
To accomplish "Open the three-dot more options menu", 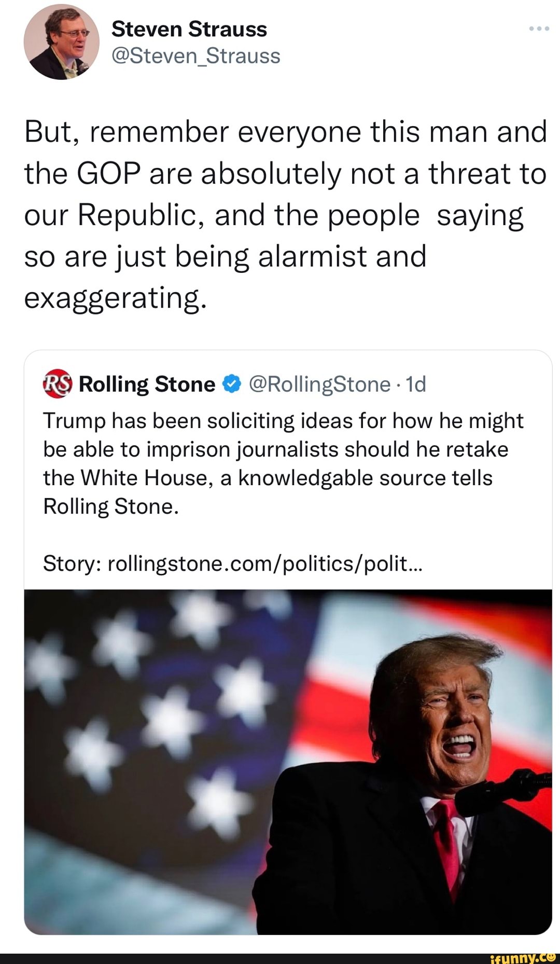I will pos(539,29).
